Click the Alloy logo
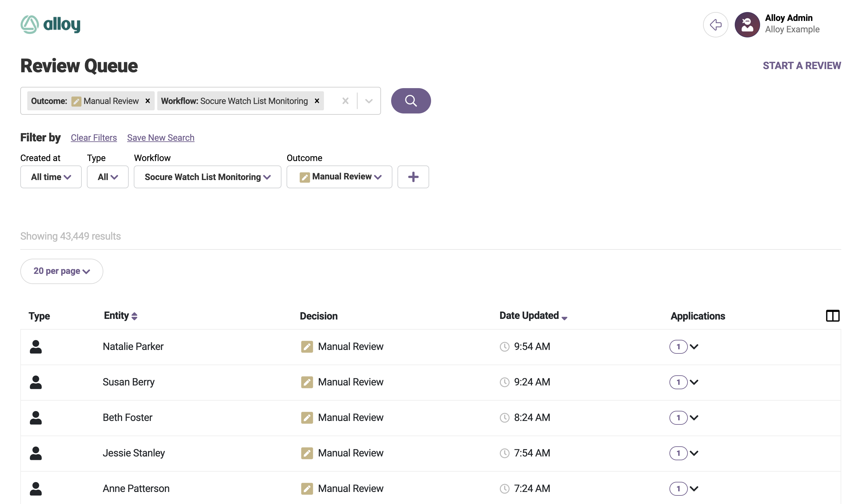This screenshot has width=859, height=504. pyautogui.click(x=50, y=24)
